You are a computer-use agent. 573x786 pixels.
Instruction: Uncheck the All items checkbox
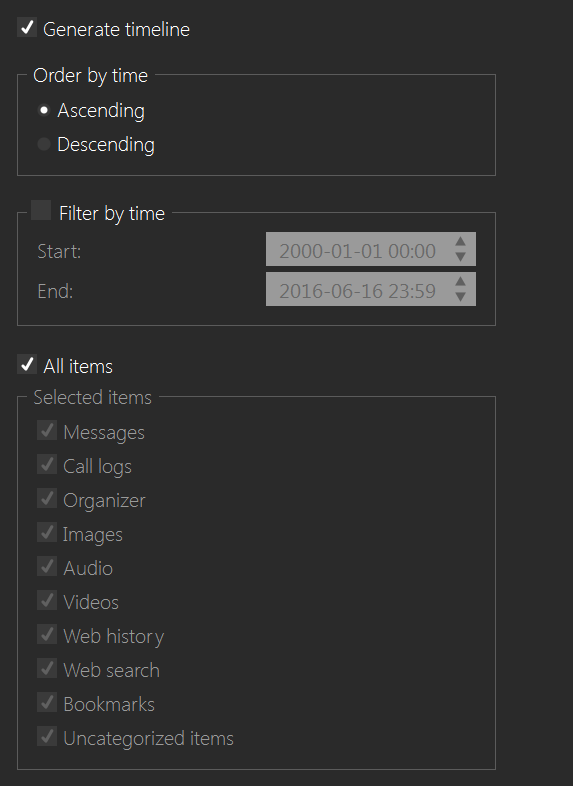pyautogui.click(x=27, y=364)
